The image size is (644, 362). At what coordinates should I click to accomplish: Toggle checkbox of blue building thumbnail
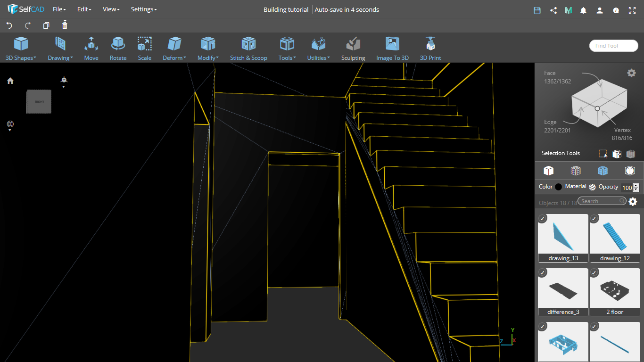[x=543, y=326]
